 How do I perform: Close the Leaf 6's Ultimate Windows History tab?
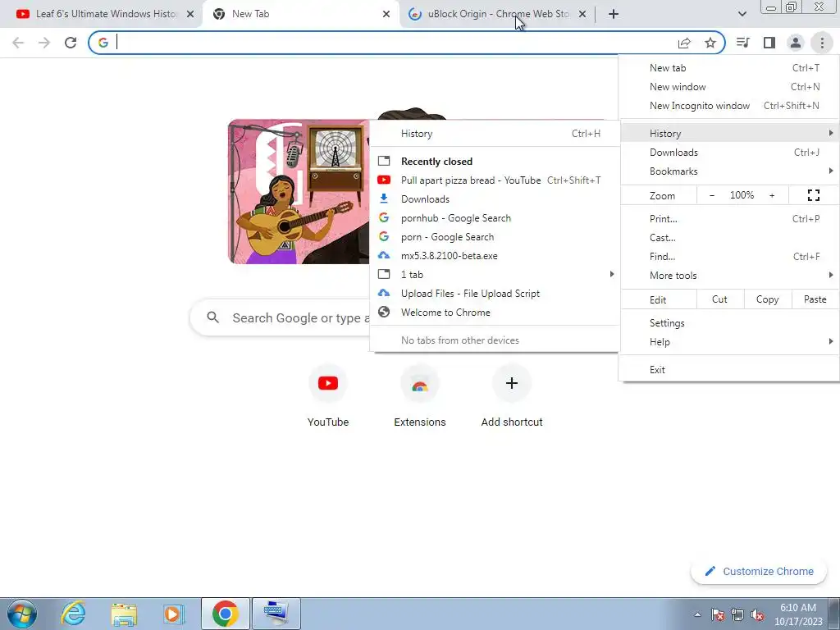[190, 14]
